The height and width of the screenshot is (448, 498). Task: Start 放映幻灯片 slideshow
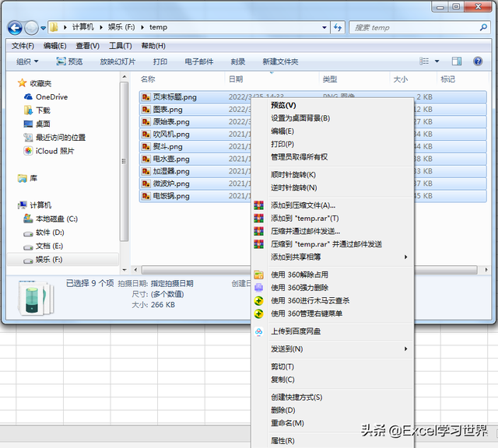pos(117,61)
